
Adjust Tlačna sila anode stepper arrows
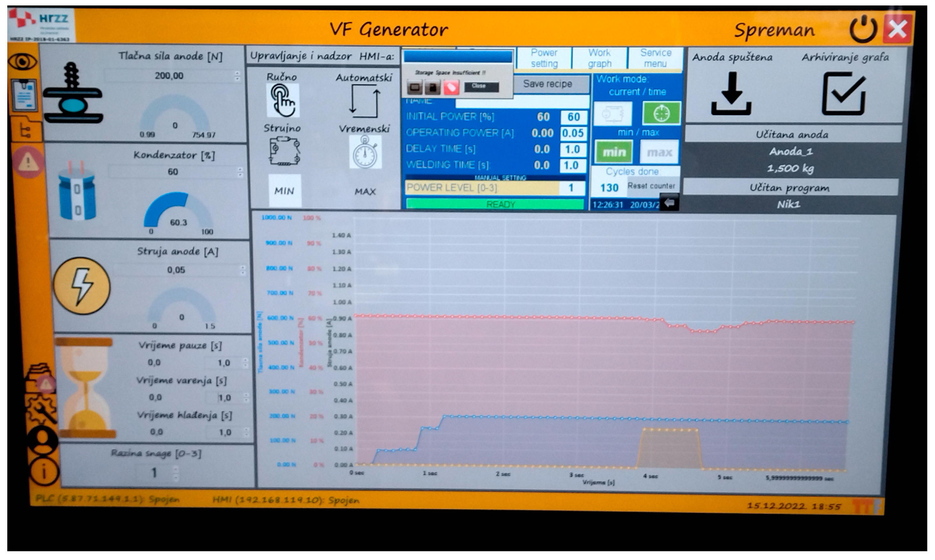[x=237, y=76]
